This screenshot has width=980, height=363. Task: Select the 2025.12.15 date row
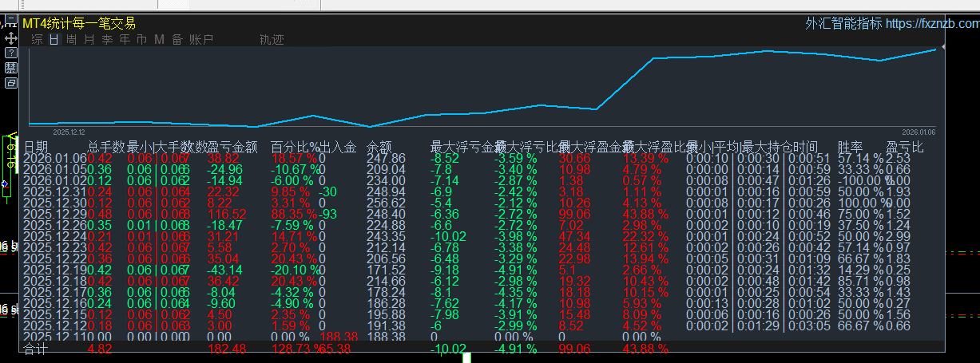tap(55, 315)
